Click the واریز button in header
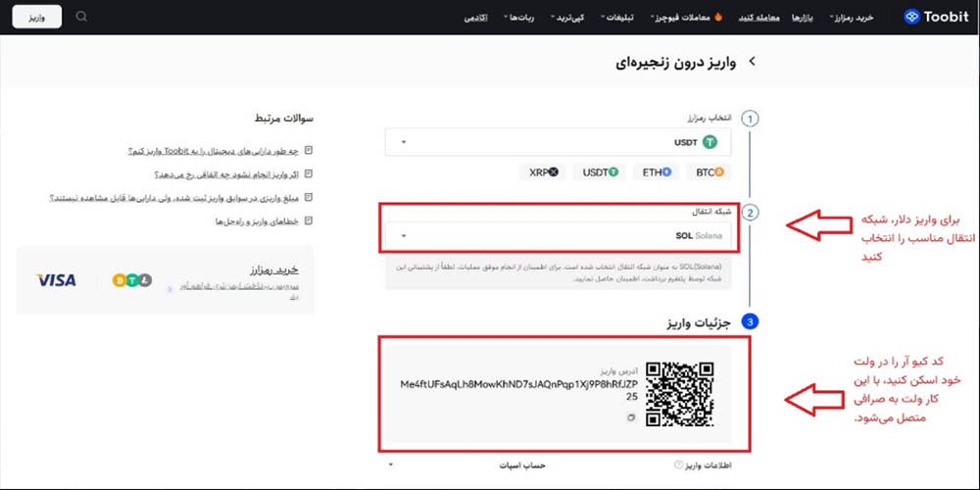This screenshot has width=980, height=490. [x=37, y=17]
